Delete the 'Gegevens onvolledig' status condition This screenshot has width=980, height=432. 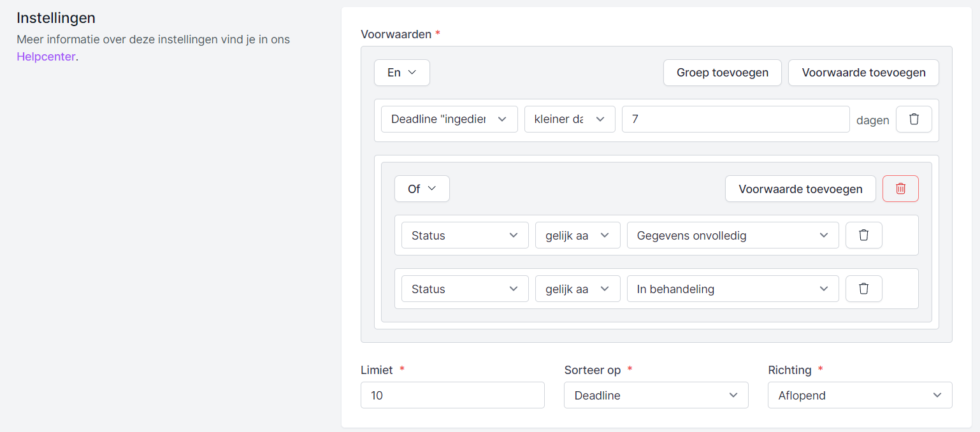(863, 235)
